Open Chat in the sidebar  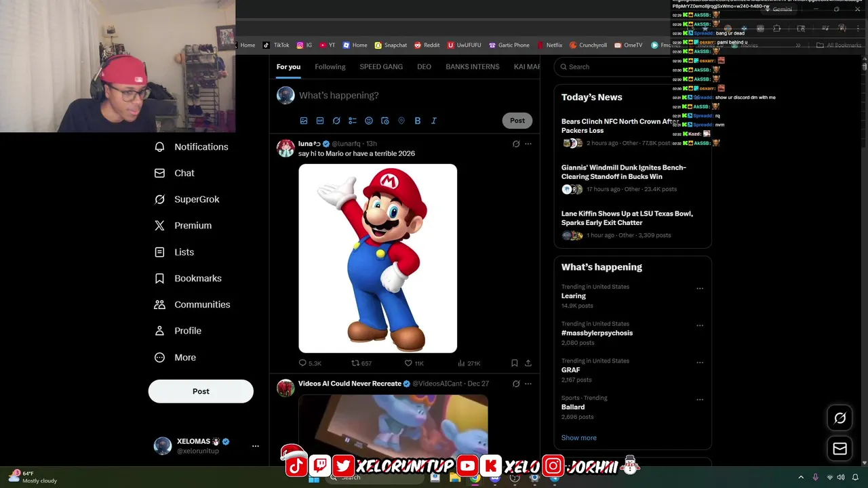174,173
